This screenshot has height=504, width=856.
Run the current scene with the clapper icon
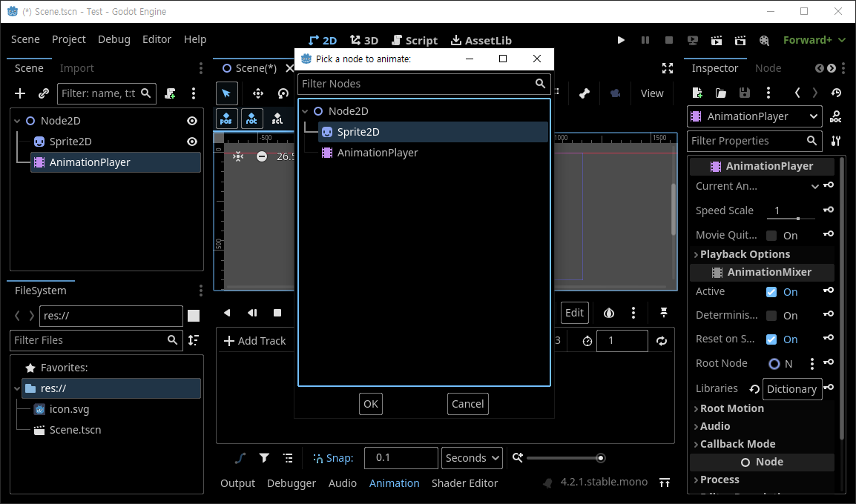point(717,40)
